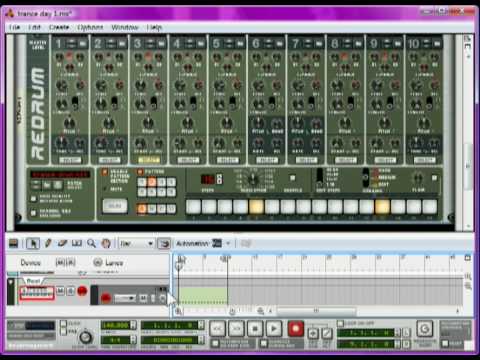Click the last (16th) step button

pos(430,207)
